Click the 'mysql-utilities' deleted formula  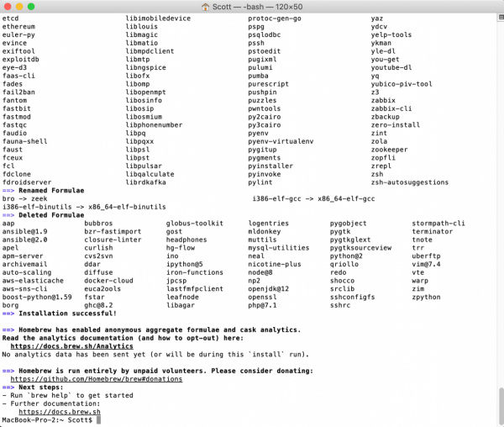278,248
